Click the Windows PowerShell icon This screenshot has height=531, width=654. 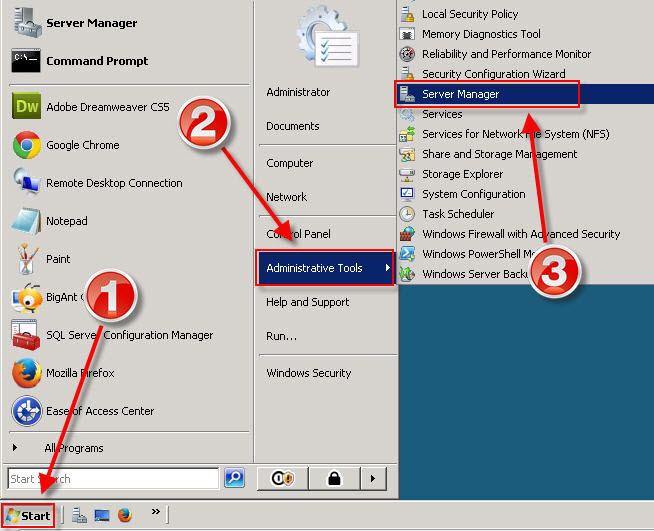(407, 254)
